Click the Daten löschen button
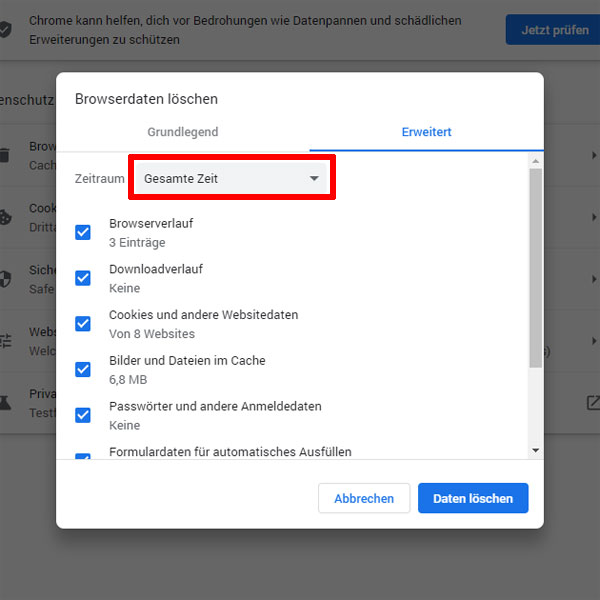Screen dimensions: 600x600 coord(473,498)
